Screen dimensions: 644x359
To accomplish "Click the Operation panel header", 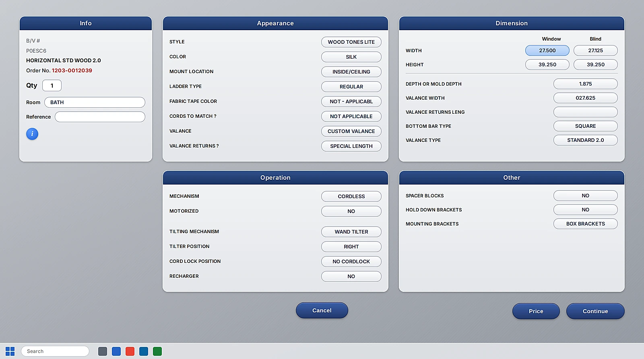I will tap(275, 178).
